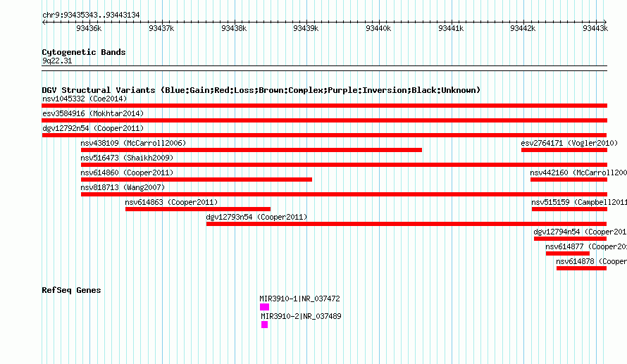
Task: Open nsv614860 (Cooper2011) variant label
Action: click(x=127, y=172)
